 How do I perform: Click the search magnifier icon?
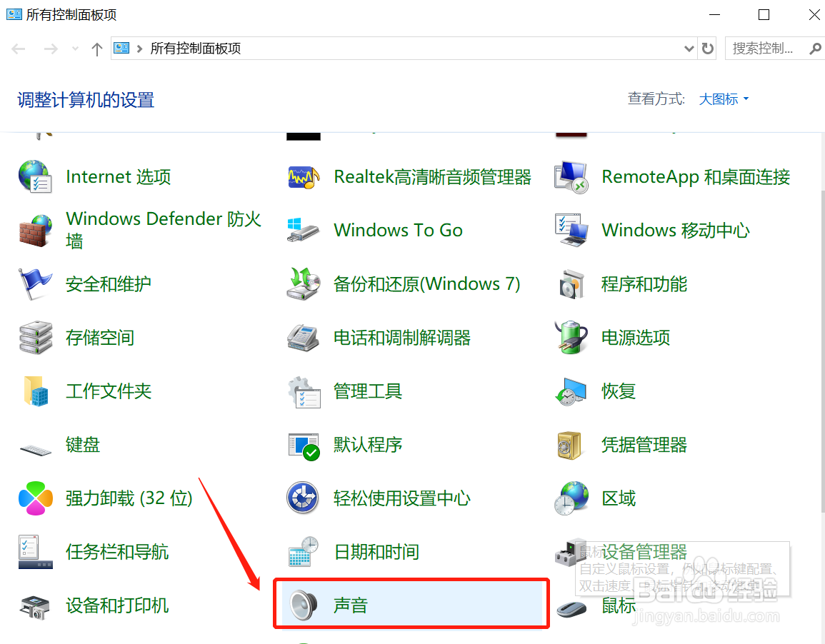coord(815,49)
